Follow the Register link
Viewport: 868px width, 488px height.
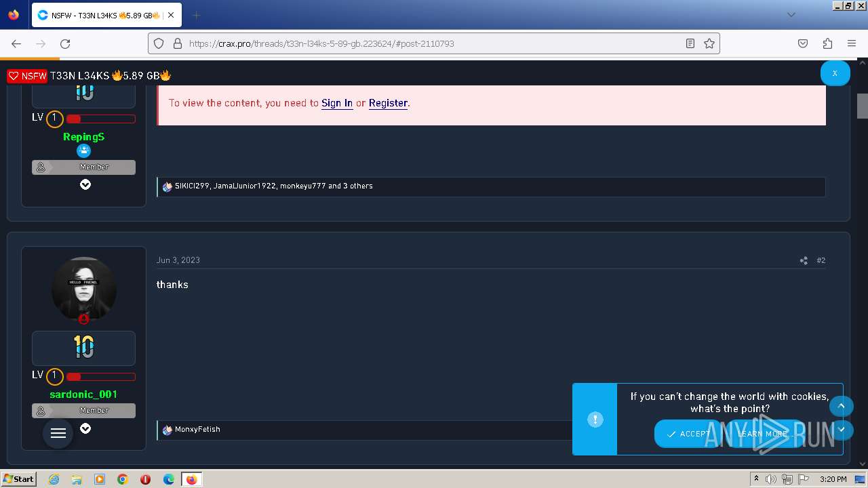[388, 103]
